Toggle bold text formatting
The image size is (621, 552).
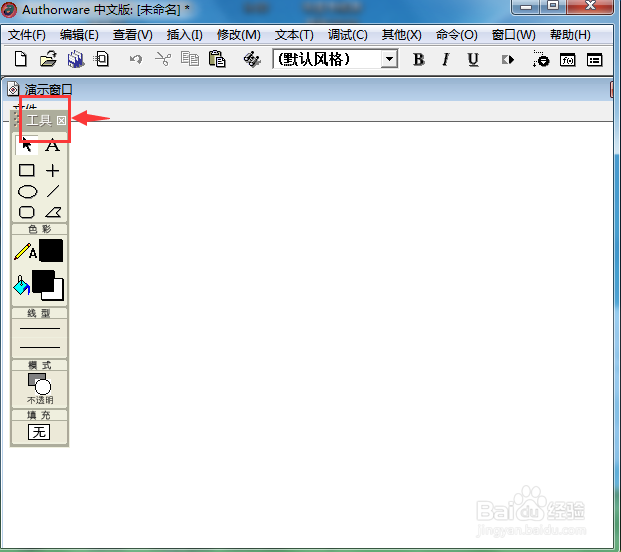419,60
